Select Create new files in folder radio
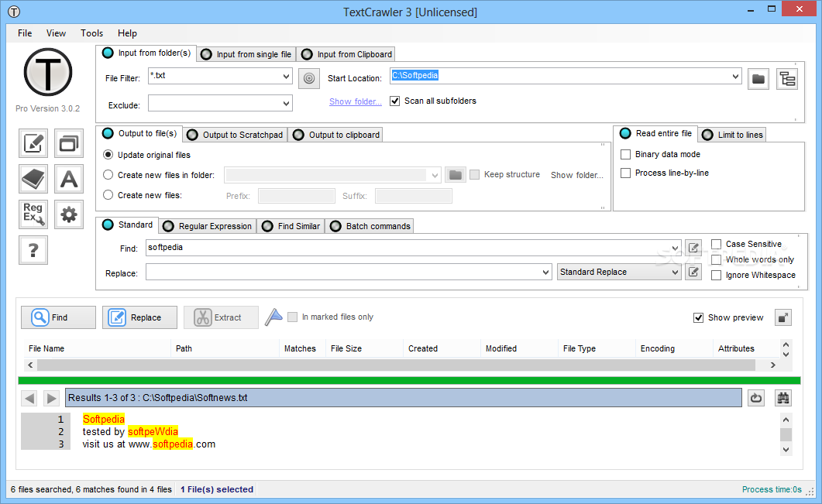 [x=108, y=175]
